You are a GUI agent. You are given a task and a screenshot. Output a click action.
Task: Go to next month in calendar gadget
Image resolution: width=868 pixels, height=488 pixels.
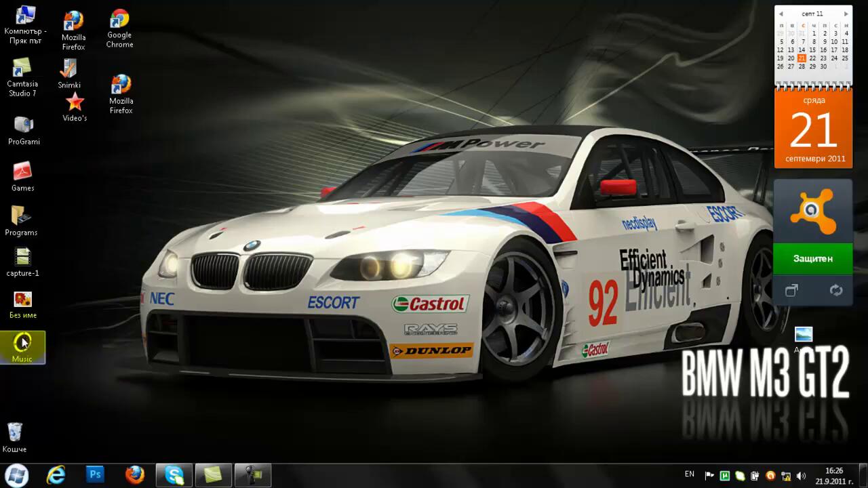click(x=846, y=14)
